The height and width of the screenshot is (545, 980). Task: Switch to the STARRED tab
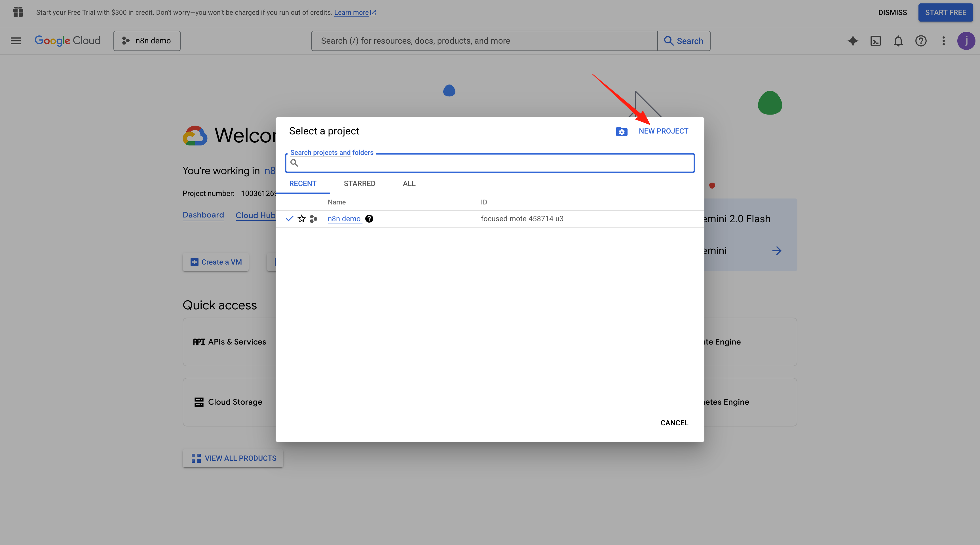coord(360,183)
